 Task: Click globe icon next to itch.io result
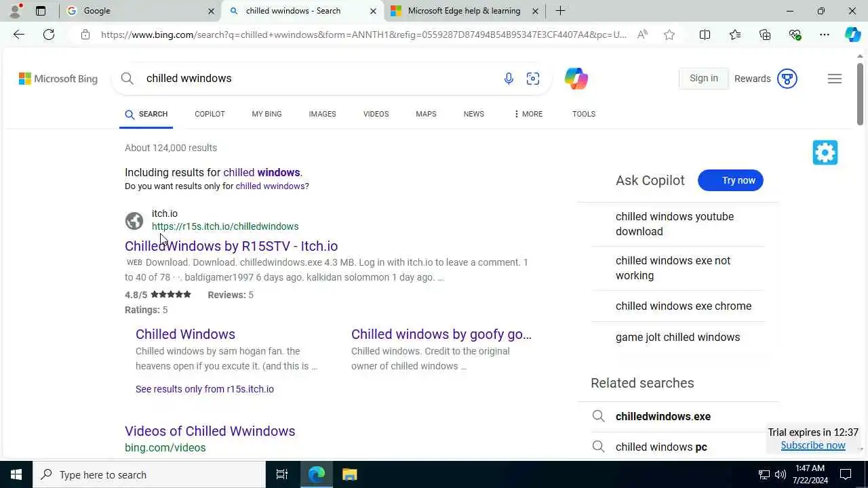134,220
